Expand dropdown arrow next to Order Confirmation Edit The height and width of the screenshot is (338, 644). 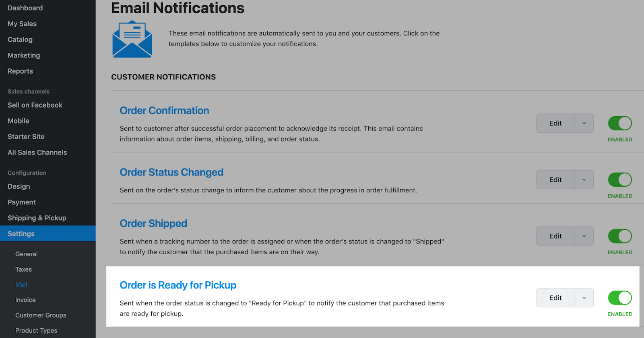tap(584, 123)
